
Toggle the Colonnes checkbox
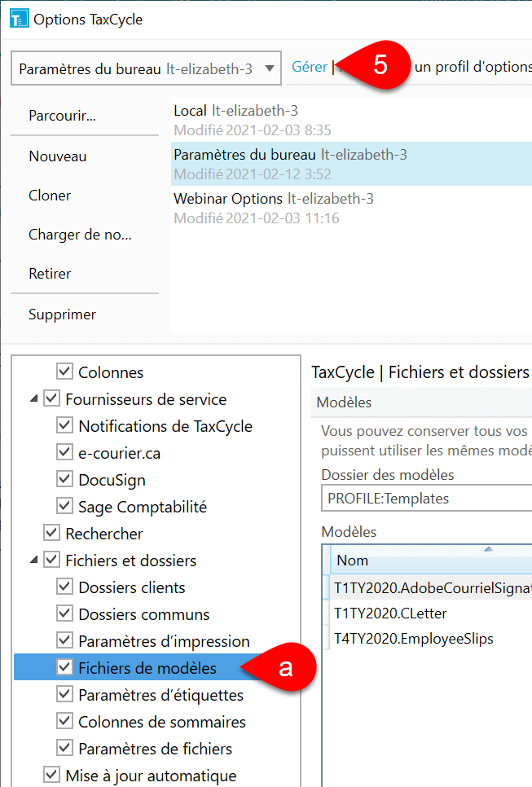64,372
